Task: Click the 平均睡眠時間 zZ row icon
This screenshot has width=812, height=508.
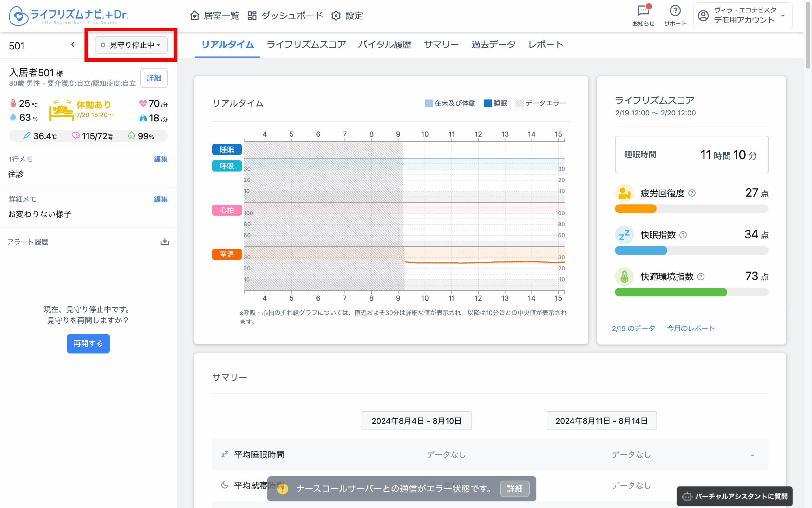Action: (x=225, y=454)
